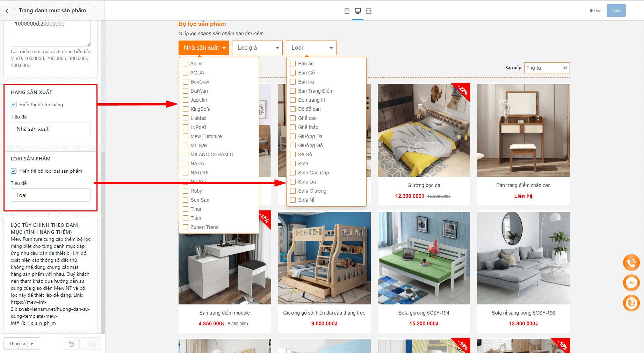This screenshot has height=353, width=644.
Task: Open Giường gỗ sồi hiện đại title link
Action: click(x=324, y=313)
